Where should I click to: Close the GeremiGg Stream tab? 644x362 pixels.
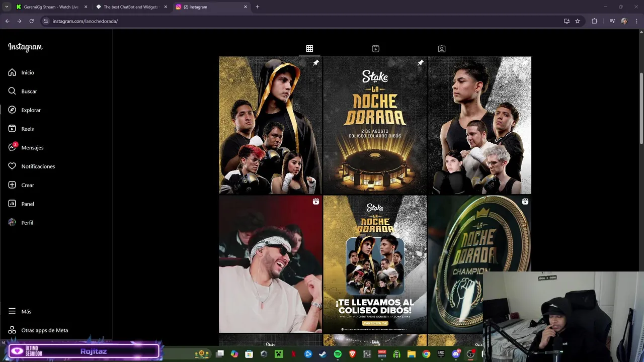coord(86,7)
